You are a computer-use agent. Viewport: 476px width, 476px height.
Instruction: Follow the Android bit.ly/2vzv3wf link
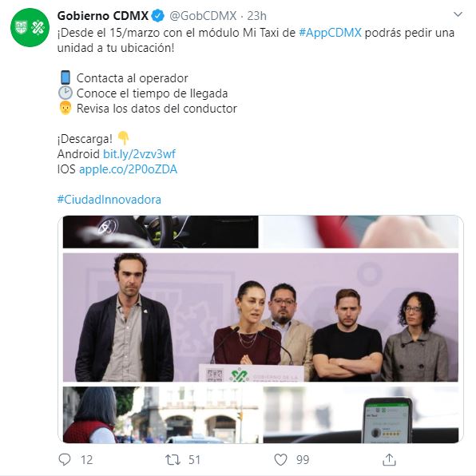[139, 154]
